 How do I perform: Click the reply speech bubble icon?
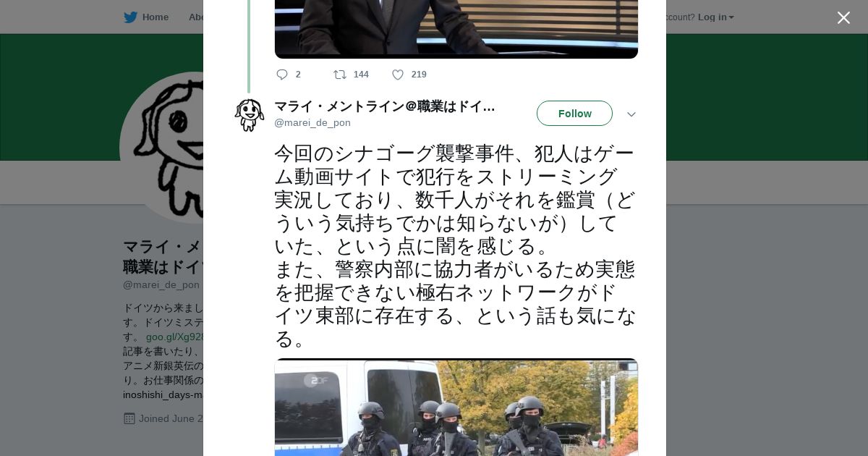click(282, 75)
